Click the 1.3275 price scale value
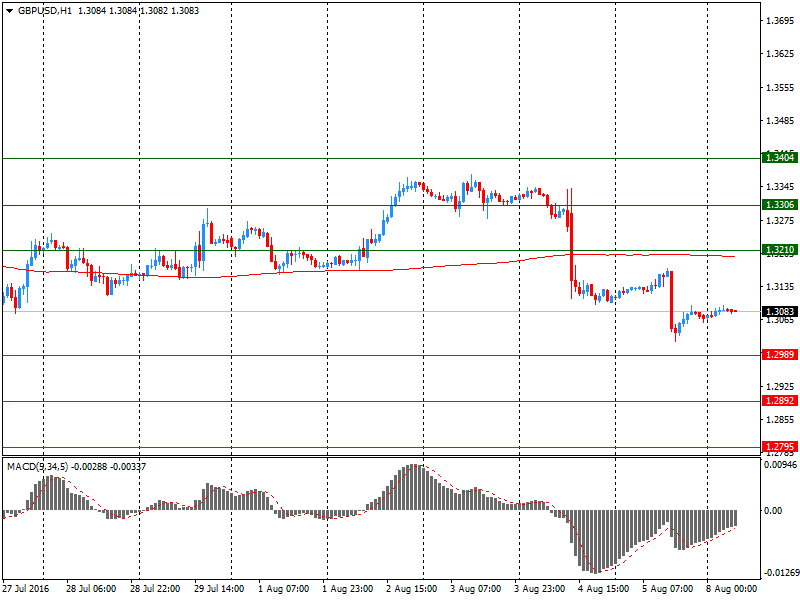Viewport: 800px width, 600px height. point(780,220)
